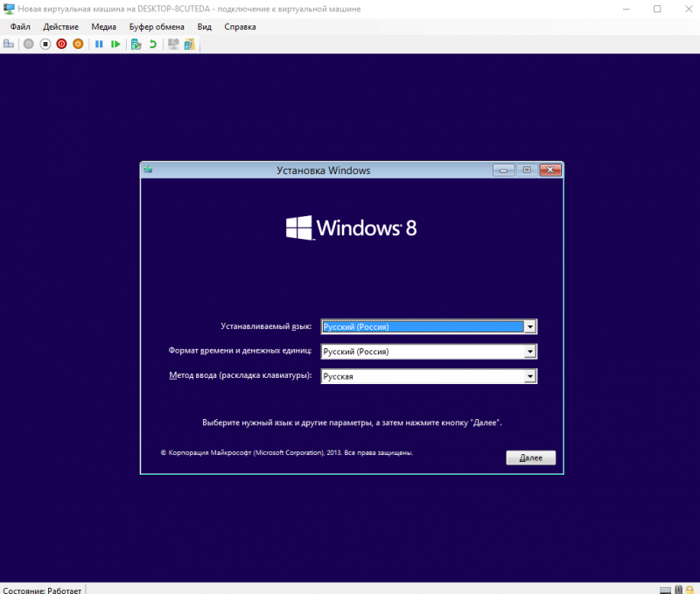
Task: Send Ctrl+Alt+Del using the keyboard toolbar icon
Action: [9, 44]
